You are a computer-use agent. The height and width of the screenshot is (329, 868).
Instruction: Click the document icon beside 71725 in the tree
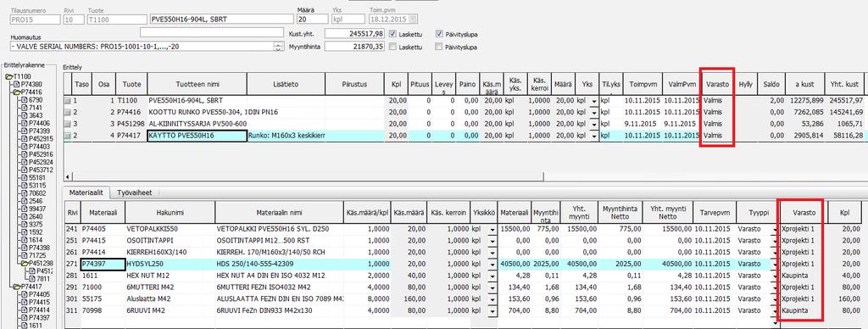click(x=25, y=255)
